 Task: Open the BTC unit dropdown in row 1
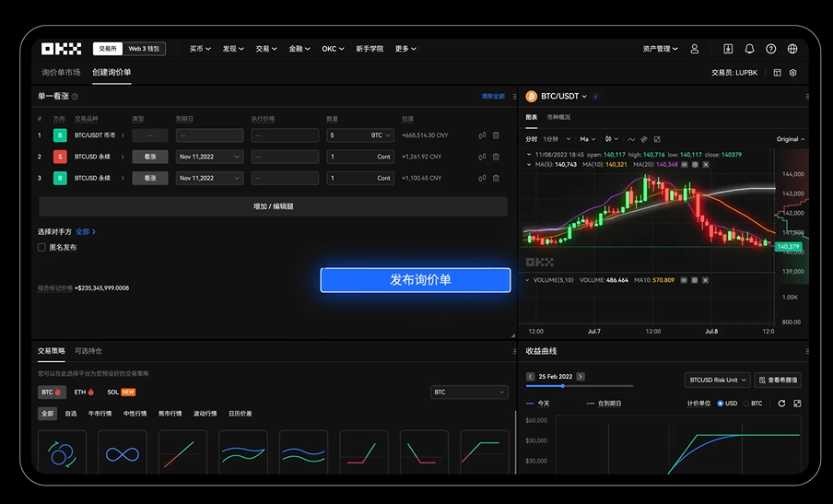381,135
